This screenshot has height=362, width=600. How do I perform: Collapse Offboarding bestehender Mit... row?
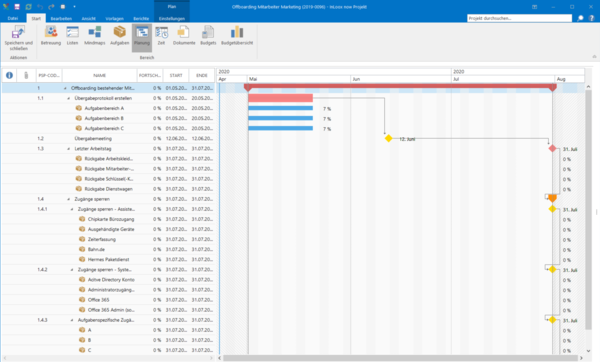tap(65, 88)
